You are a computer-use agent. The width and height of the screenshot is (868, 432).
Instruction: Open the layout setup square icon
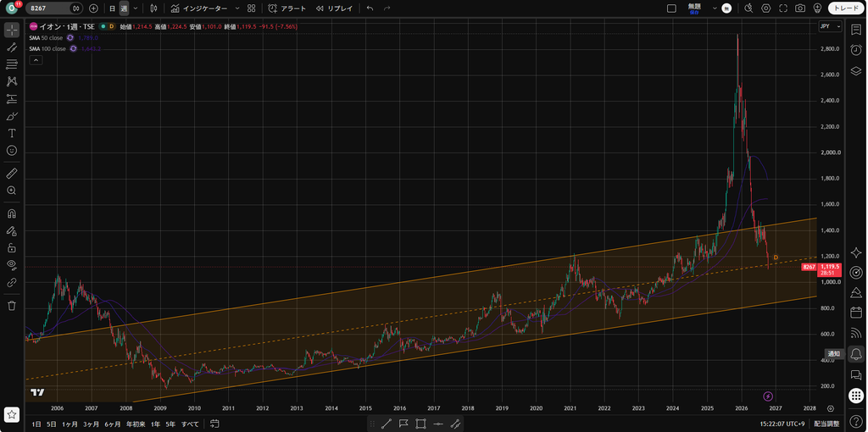(x=671, y=8)
